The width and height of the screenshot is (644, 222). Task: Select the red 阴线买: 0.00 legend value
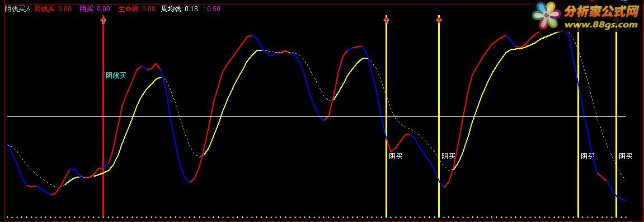point(53,8)
